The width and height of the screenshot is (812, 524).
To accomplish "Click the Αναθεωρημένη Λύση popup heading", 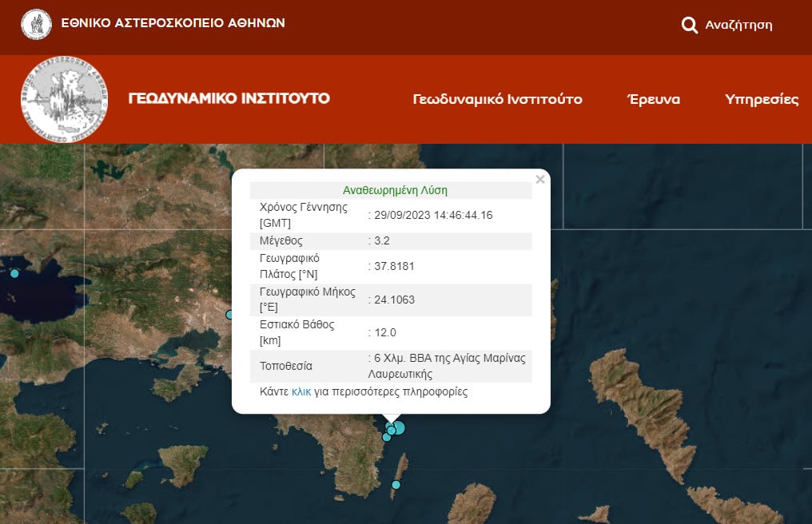I will point(395,191).
